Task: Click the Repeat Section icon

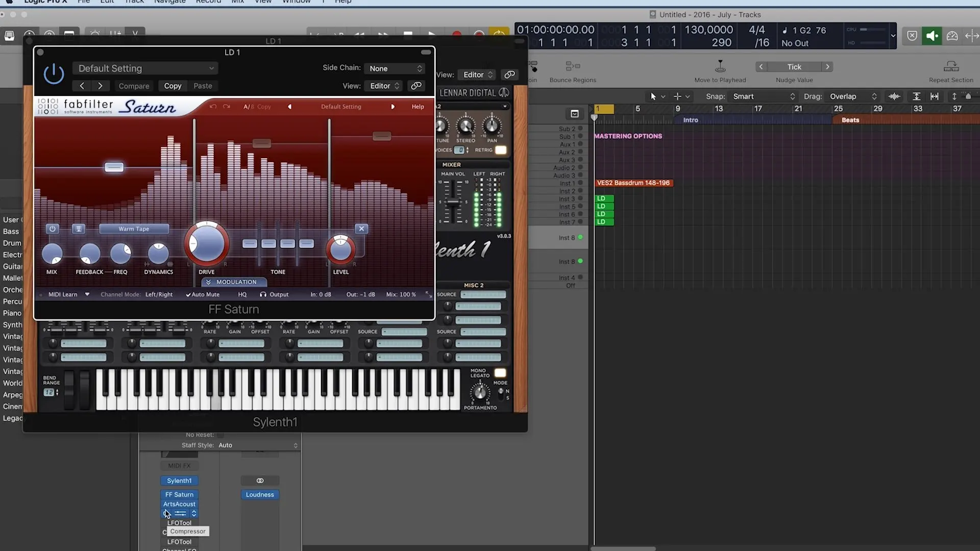Action: 951,66
